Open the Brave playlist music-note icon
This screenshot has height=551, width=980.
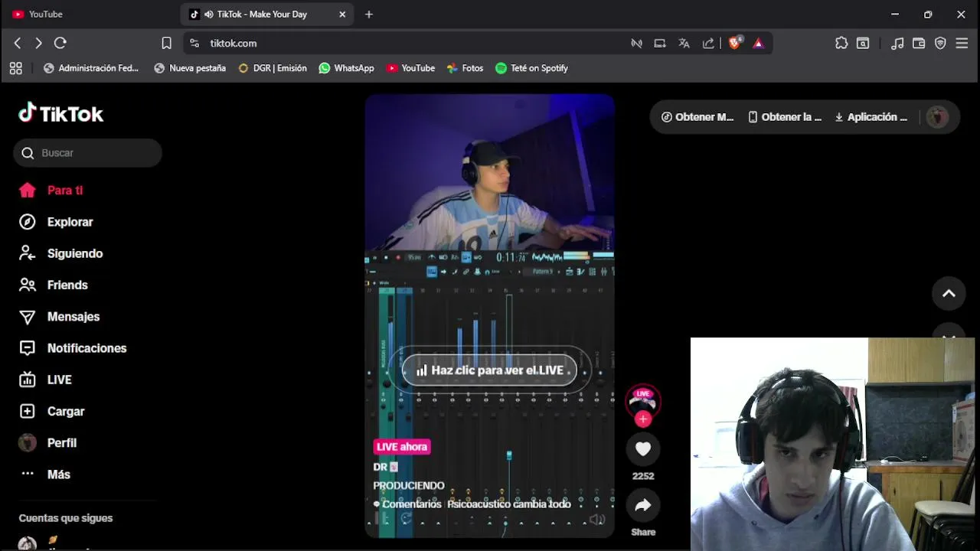897,44
